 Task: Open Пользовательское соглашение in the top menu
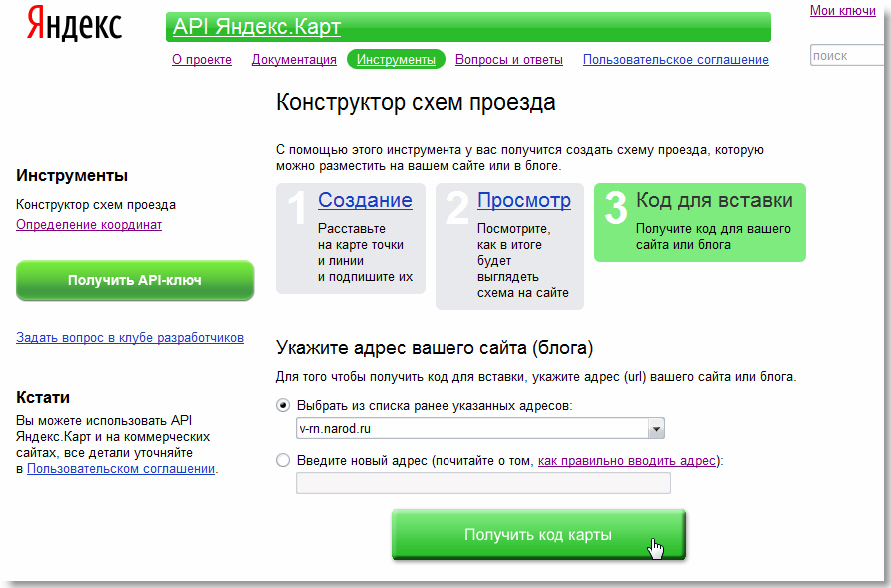(676, 60)
